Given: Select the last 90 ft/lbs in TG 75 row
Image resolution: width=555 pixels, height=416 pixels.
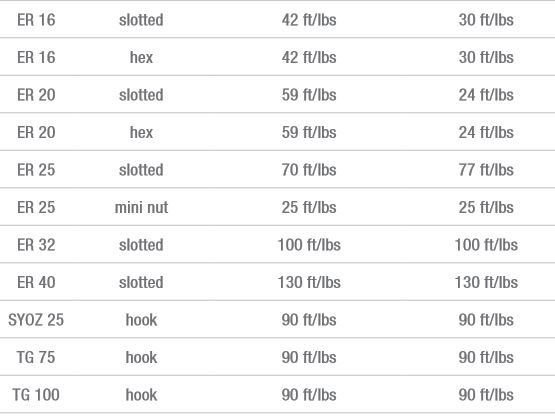Looking at the screenshot, I should point(486,357).
